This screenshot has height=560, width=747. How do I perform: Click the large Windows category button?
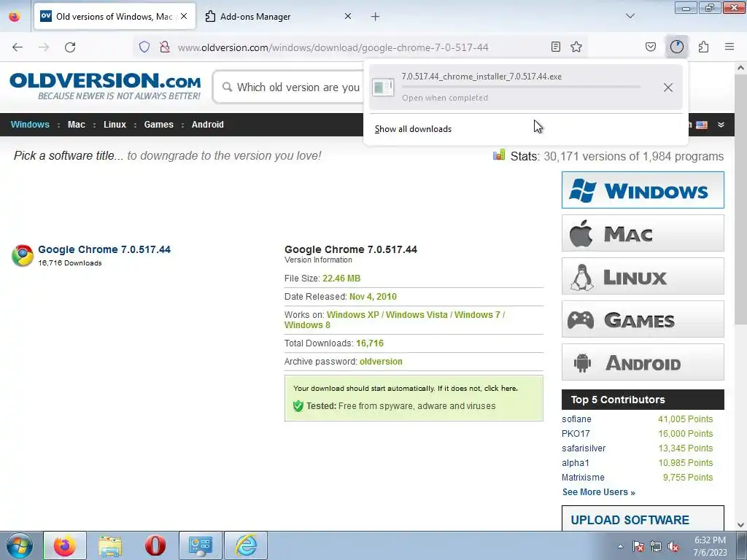[643, 190]
